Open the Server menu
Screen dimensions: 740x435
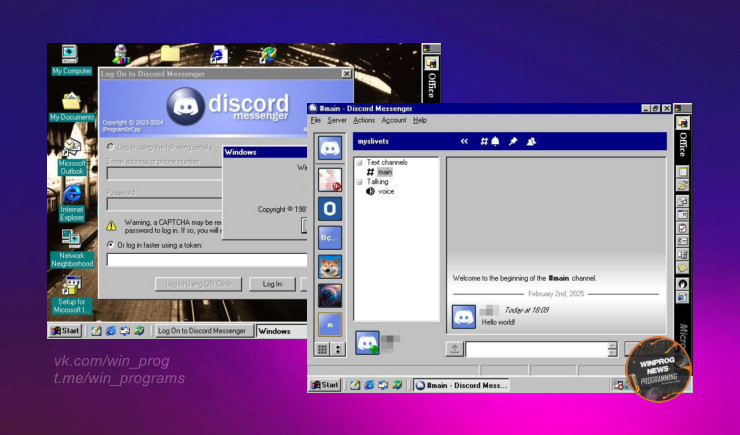(337, 120)
